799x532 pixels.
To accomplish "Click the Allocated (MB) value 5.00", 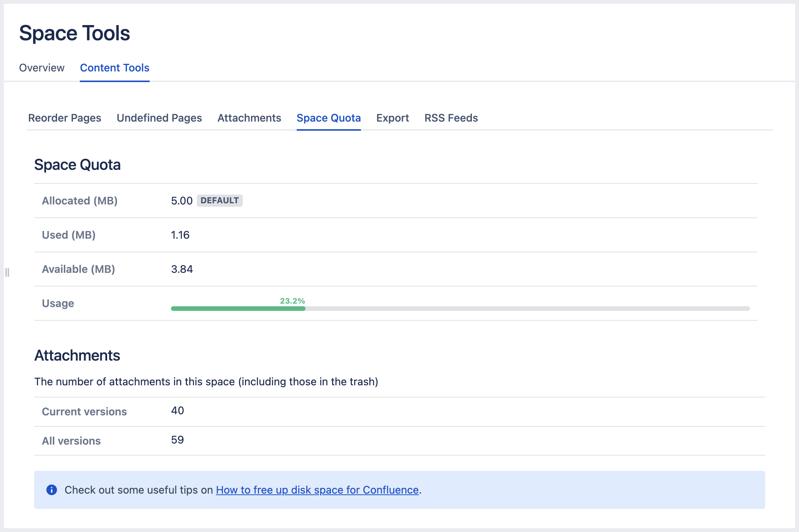I will pos(182,201).
